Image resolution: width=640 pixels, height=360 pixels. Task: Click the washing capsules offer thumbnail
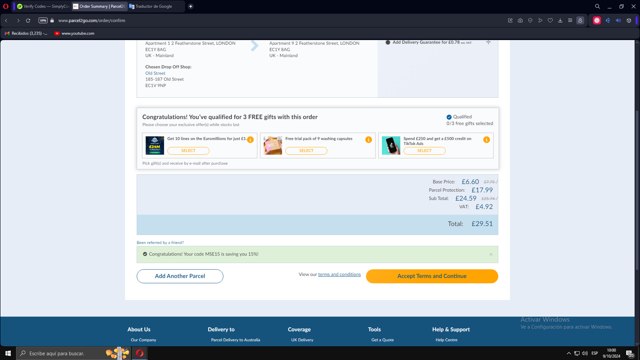coord(273,146)
